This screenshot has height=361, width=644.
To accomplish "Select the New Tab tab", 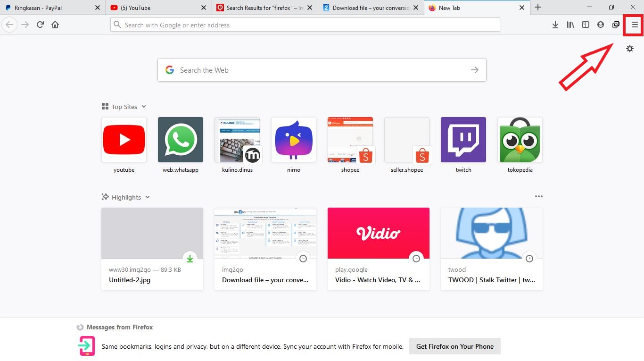I will 477,8.
